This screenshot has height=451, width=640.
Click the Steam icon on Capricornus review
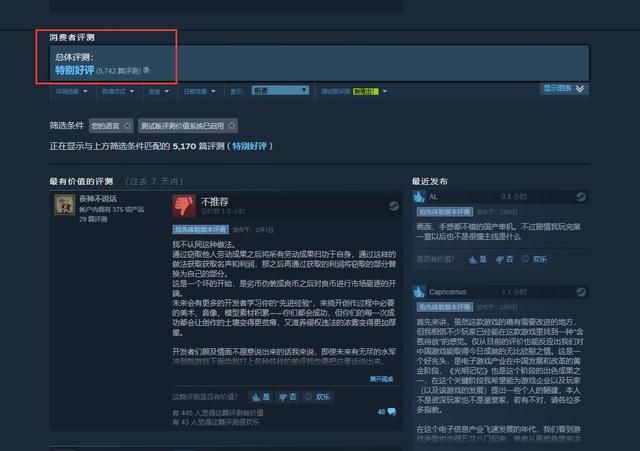(580, 292)
